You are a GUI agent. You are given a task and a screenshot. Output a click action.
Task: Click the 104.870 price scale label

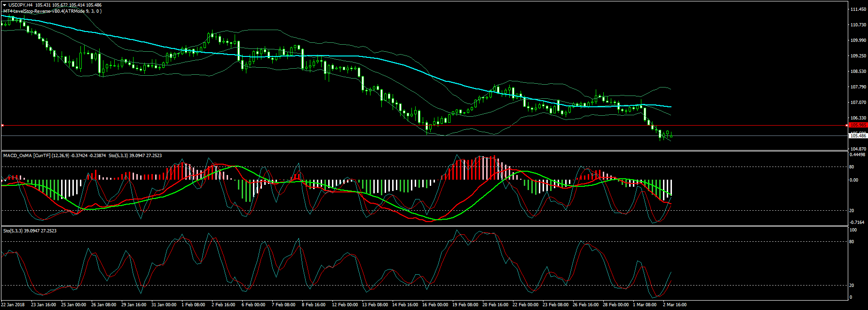pos(858,149)
